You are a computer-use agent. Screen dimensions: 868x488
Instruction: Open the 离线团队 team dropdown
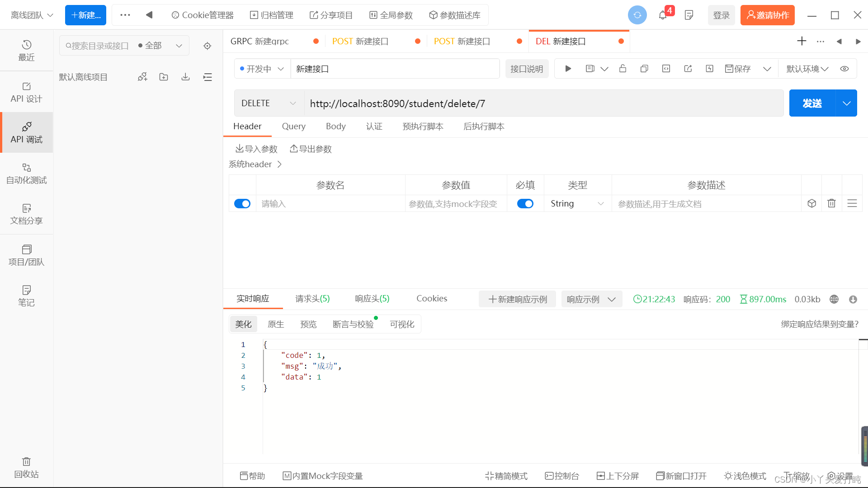[32, 15]
